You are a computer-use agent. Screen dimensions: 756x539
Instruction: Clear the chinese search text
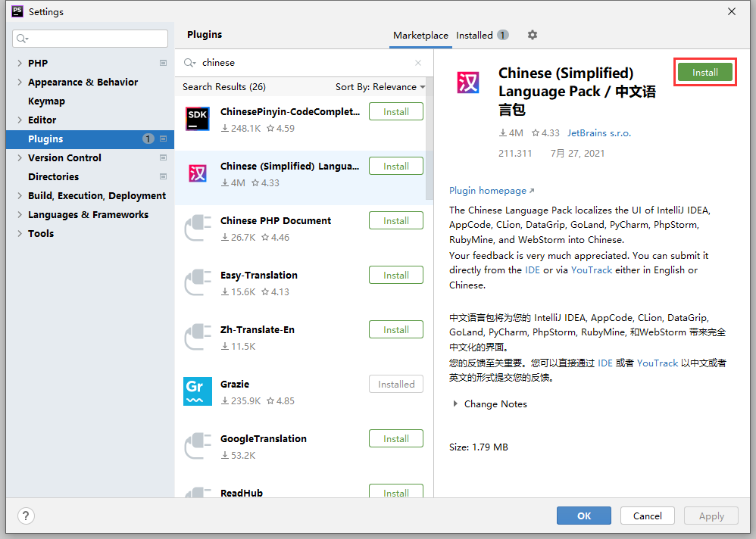[418, 63]
